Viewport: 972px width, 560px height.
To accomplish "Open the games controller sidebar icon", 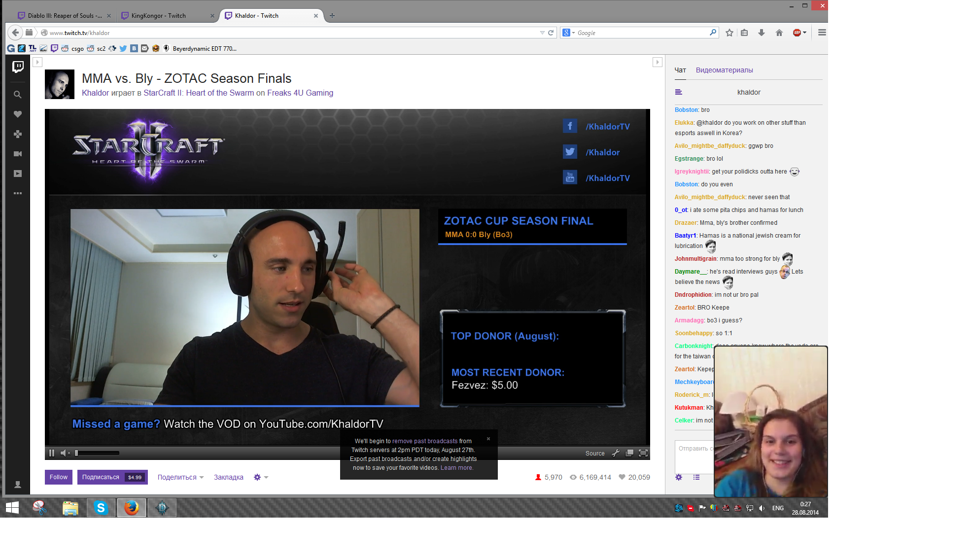I will click(x=18, y=134).
